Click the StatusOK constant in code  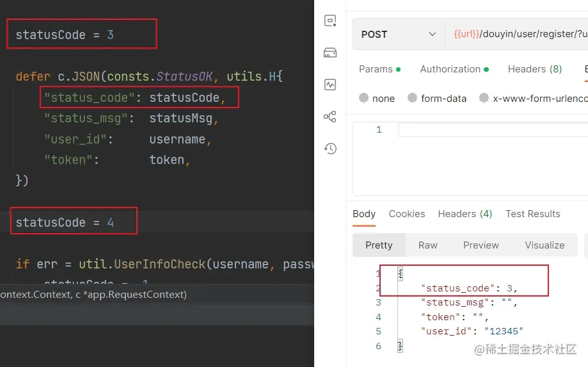(x=184, y=77)
